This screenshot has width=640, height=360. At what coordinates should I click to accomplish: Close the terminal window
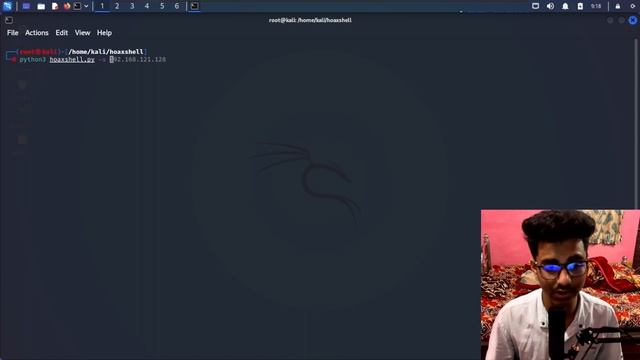tap(633, 20)
